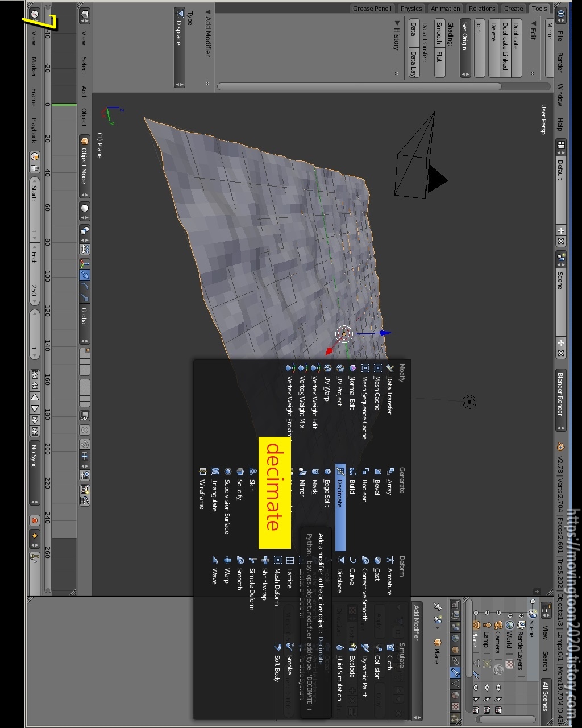Open the Render camera properties tab
The width and height of the screenshot is (582, 728).
(x=455, y=604)
